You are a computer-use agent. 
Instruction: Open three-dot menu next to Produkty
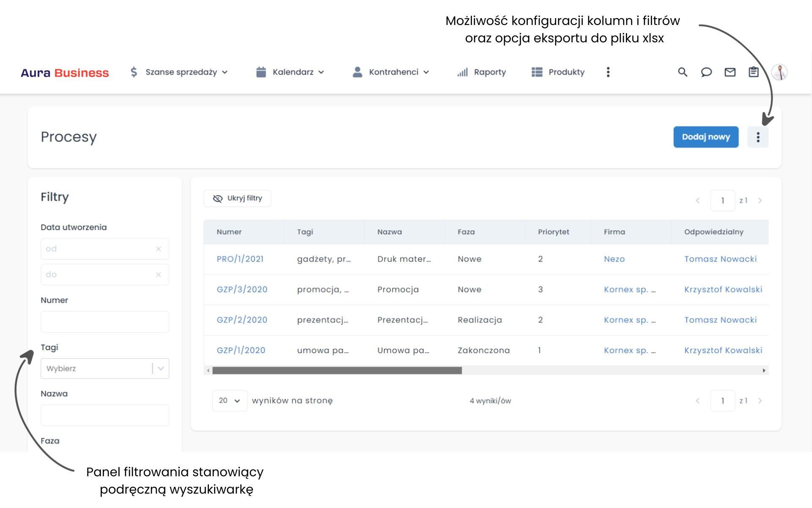[x=608, y=72]
